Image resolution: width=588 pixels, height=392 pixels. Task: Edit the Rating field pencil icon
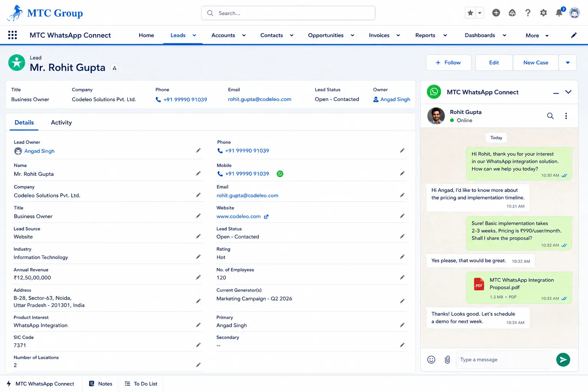click(402, 257)
